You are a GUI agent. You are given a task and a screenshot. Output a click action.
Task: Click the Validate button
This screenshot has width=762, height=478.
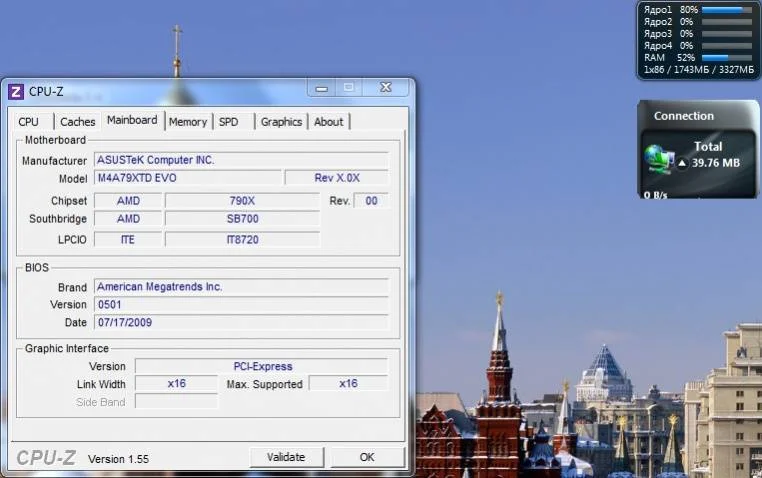pos(286,457)
